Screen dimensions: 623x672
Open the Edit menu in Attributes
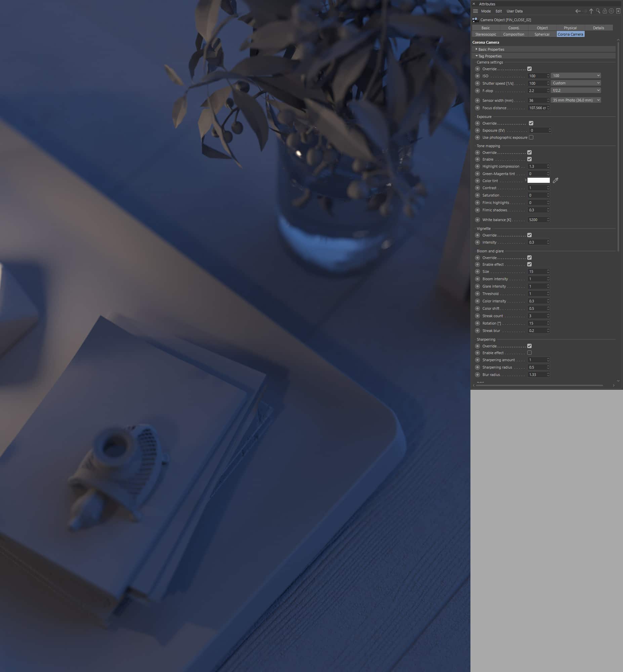click(x=499, y=11)
